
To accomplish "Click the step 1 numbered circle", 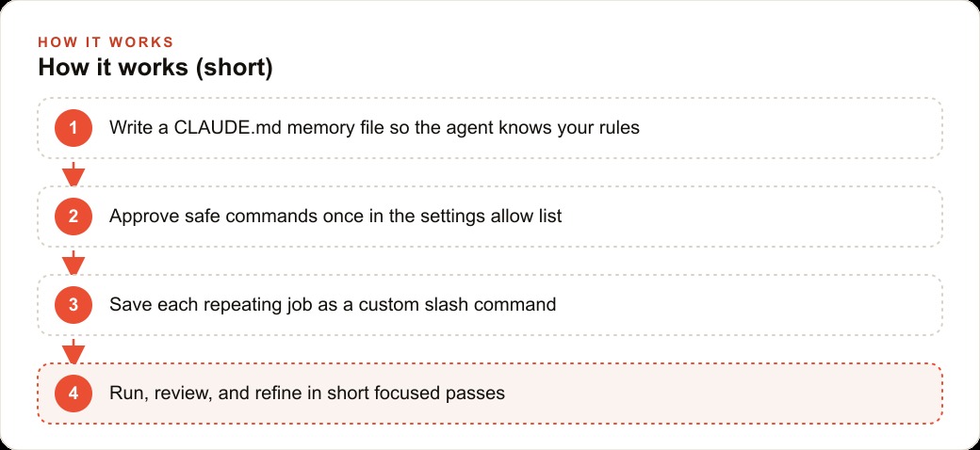I will point(73,128).
